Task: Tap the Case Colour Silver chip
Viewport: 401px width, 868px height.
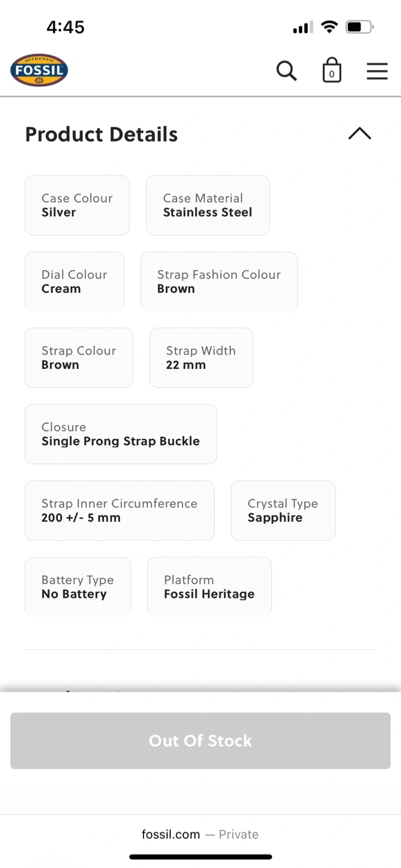Action: coord(77,205)
